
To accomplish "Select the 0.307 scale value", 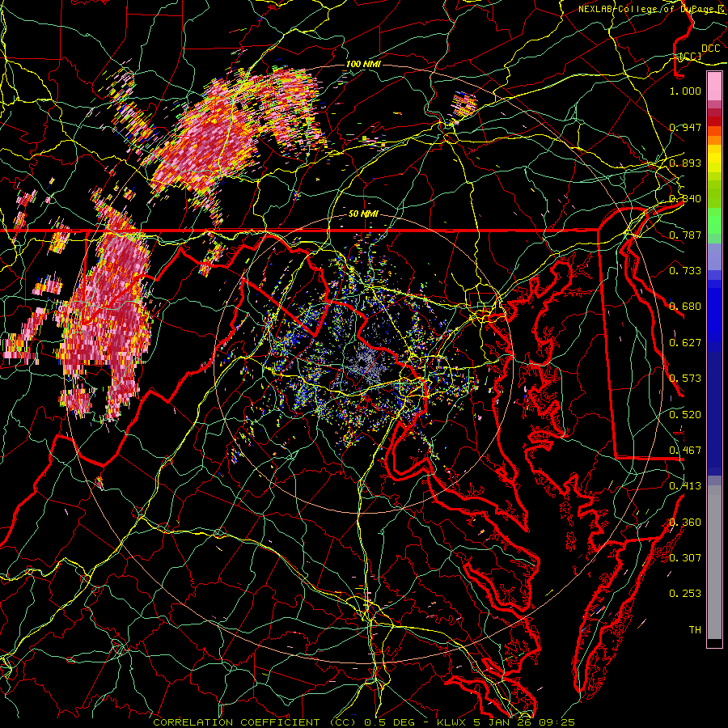I will click(685, 558).
